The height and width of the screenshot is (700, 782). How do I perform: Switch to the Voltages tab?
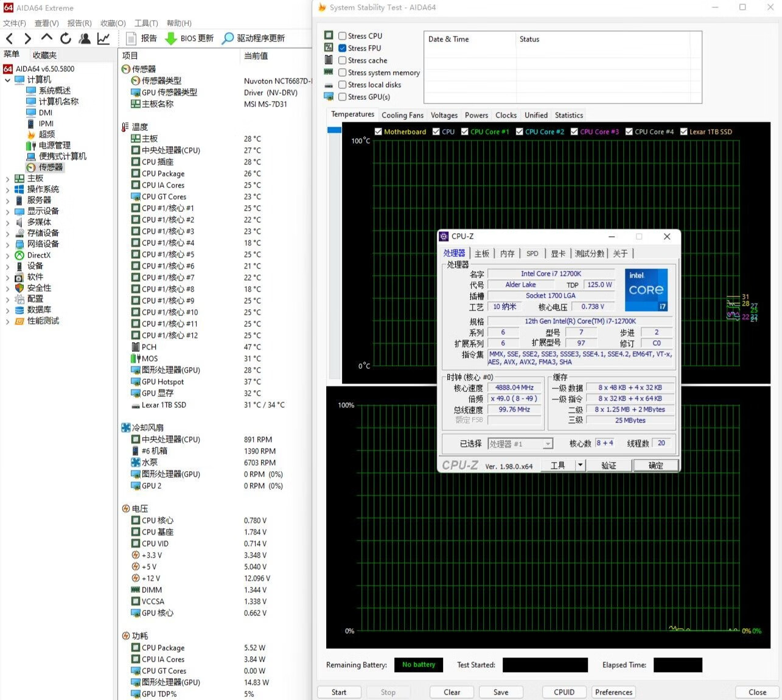(x=444, y=115)
